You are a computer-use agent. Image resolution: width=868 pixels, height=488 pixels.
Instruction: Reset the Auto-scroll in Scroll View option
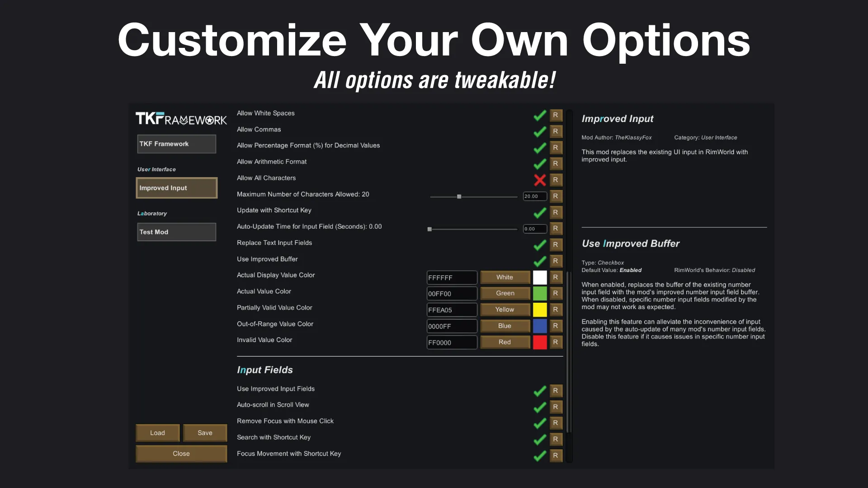click(556, 407)
